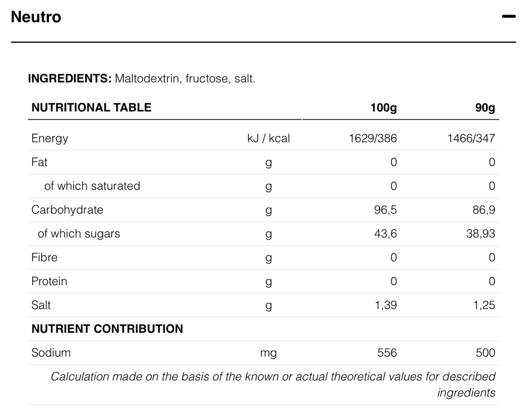
Task: Select the Sodium value 556 mg
Action: [387, 353]
